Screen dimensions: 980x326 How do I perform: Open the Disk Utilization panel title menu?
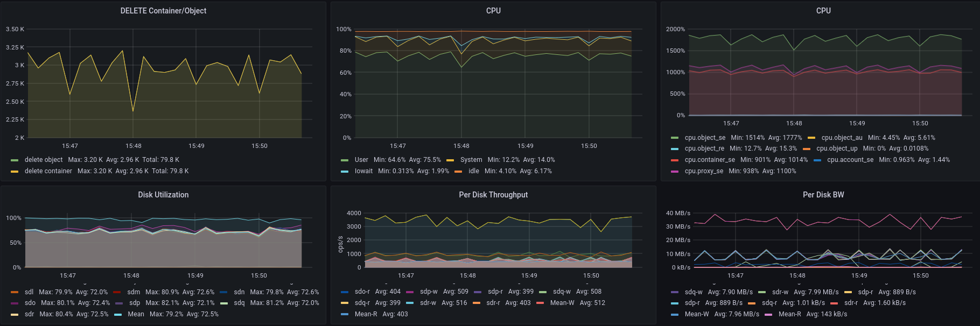click(163, 195)
